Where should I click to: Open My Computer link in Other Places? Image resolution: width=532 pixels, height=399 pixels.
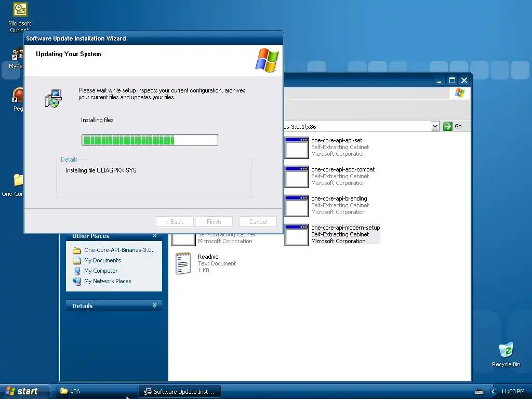tap(101, 271)
